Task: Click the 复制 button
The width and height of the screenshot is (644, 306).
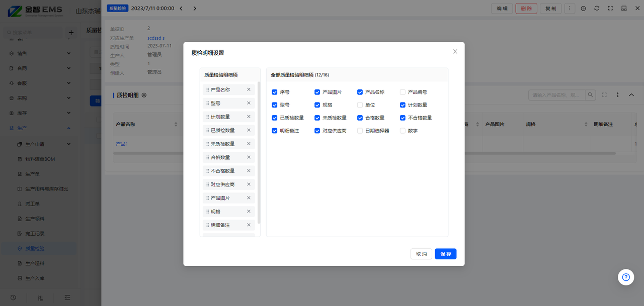Action: 550,9
